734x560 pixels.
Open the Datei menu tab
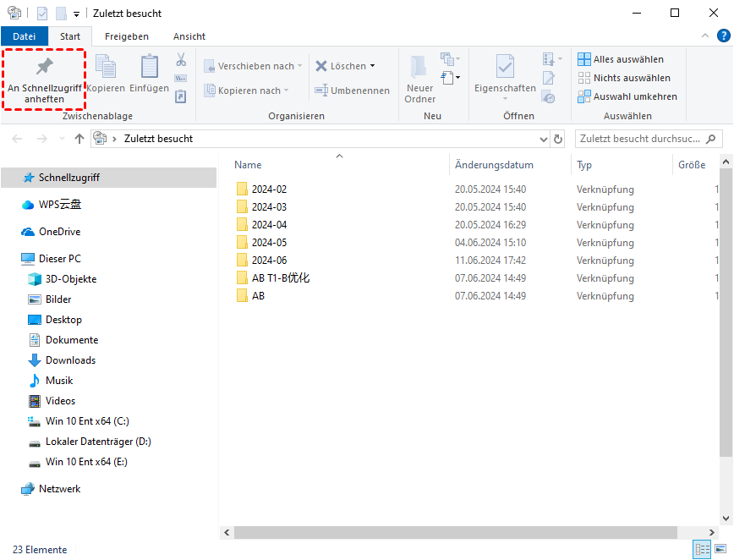25,36
